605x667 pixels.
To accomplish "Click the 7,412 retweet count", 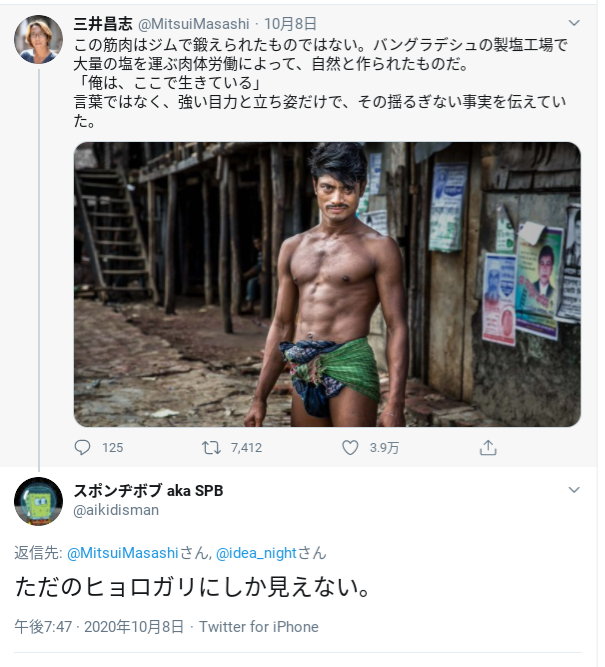I will click(246, 447).
